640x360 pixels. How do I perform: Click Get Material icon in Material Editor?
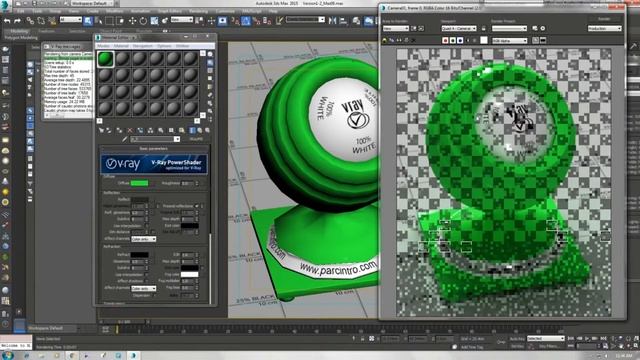point(101,130)
